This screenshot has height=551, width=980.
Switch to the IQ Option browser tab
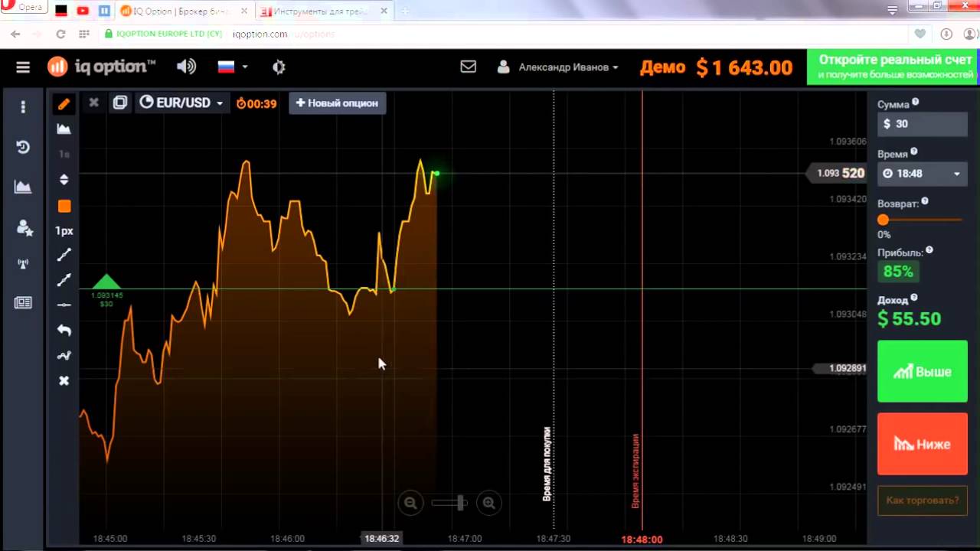[x=181, y=11]
